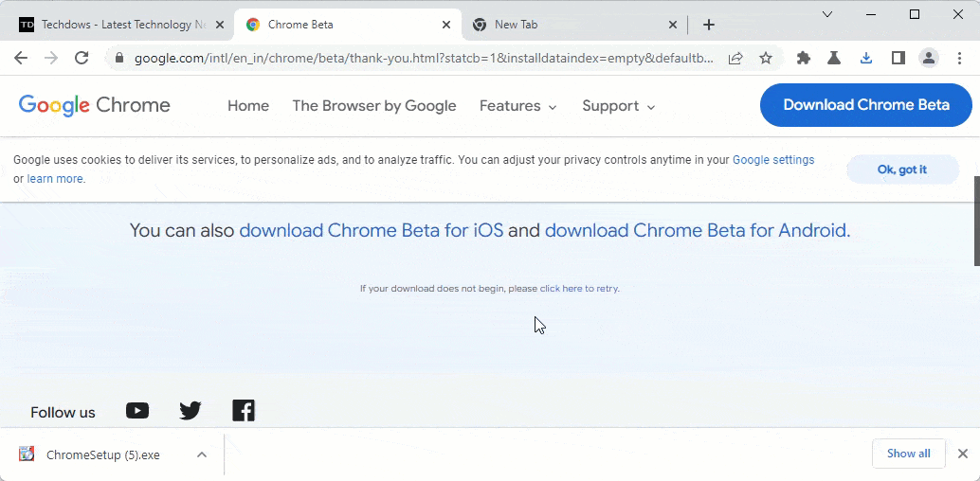This screenshot has width=980, height=481.
Task: Open Chrome Labs flask icon
Action: [x=834, y=58]
